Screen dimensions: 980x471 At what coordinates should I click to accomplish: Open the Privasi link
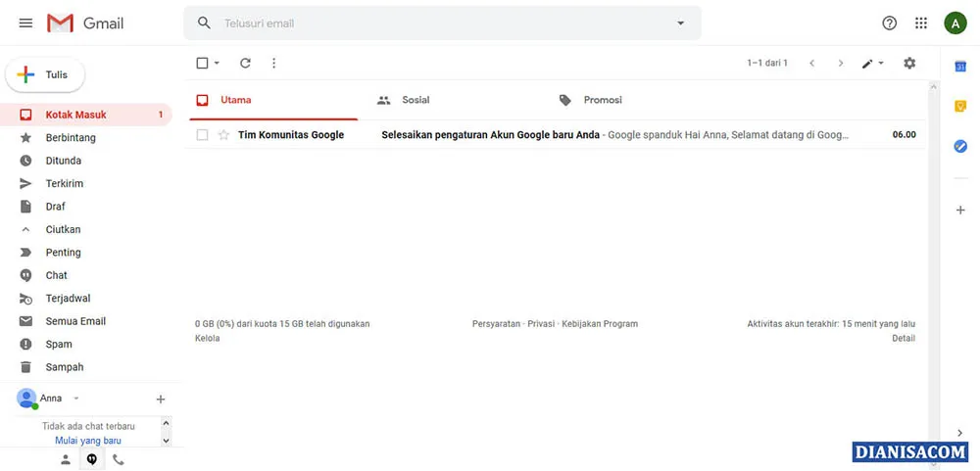(541, 323)
